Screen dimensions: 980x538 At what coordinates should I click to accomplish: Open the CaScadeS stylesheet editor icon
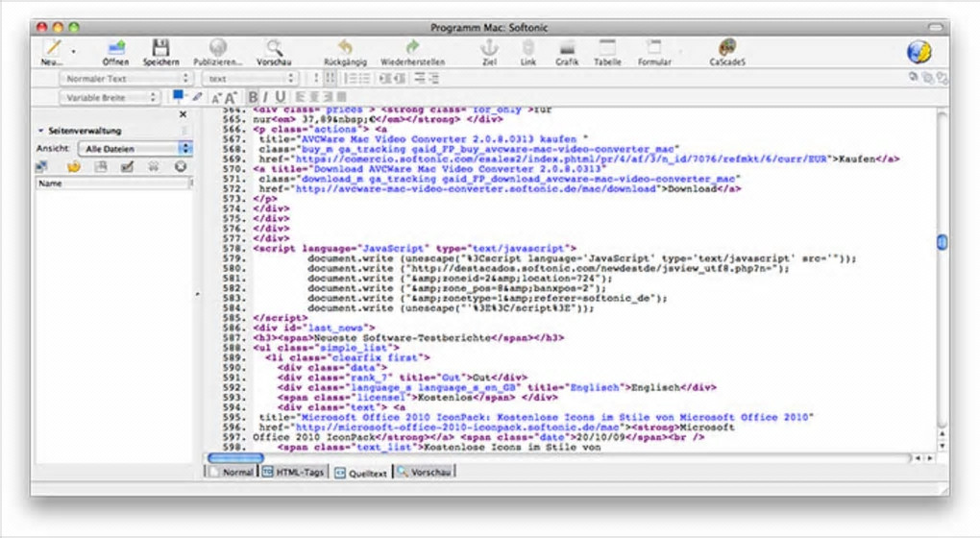tap(727, 47)
